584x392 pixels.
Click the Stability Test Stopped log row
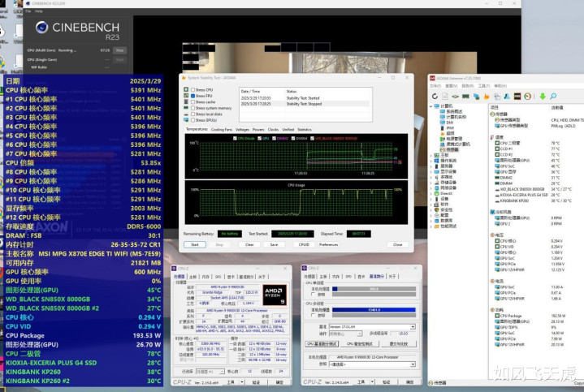coord(305,104)
